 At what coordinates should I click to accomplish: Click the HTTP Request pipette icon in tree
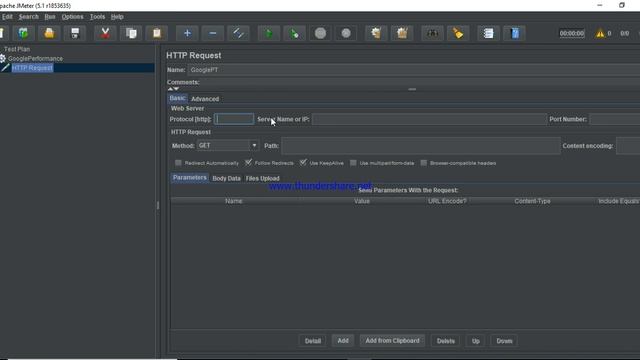tap(5, 68)
